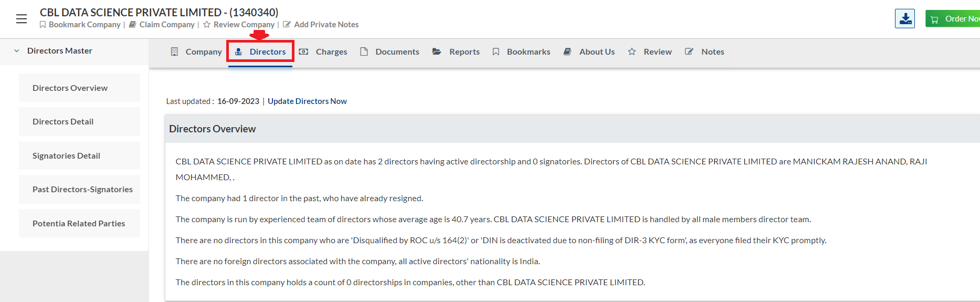Viewport: 980px width, 302px height.
Task: Click the Bookmarks tab ribbon icon
Action: (x=496, y=51)
